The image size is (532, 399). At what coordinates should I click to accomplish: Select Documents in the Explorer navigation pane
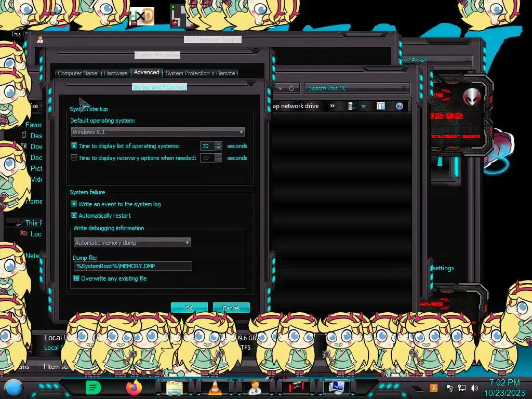point(36,157)
